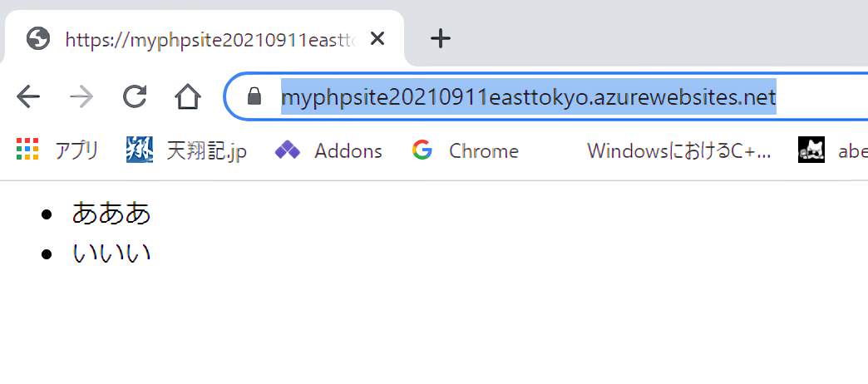The width and height of the screenshot is (868, 384).
Task: Open a new tab with the plus button
Action: pos(441,38)
